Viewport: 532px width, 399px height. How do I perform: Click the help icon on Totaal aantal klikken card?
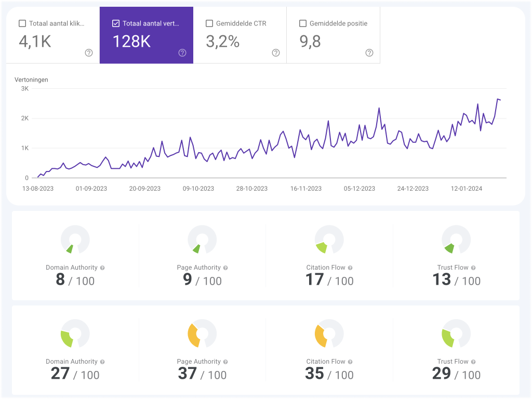[x=88, y=52]
